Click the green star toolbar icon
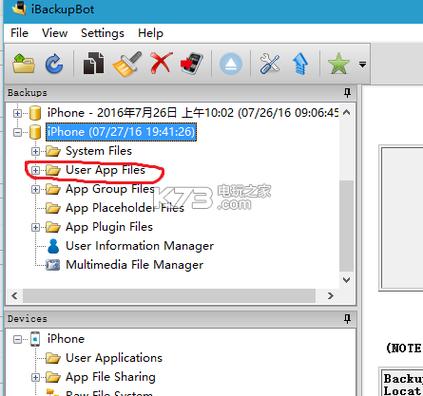423x396 pixels. [x=339, y=63]
